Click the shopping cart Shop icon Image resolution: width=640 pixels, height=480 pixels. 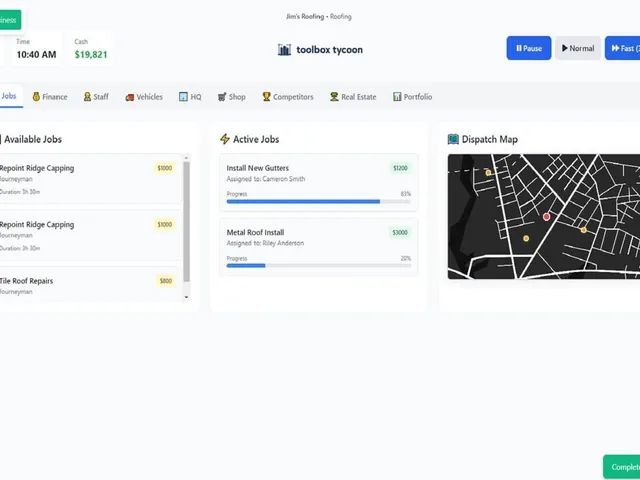[222, 97]
